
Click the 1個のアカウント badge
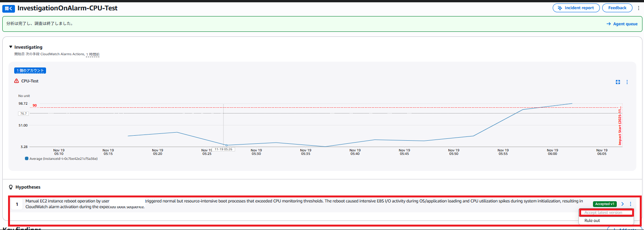(30, 71)
